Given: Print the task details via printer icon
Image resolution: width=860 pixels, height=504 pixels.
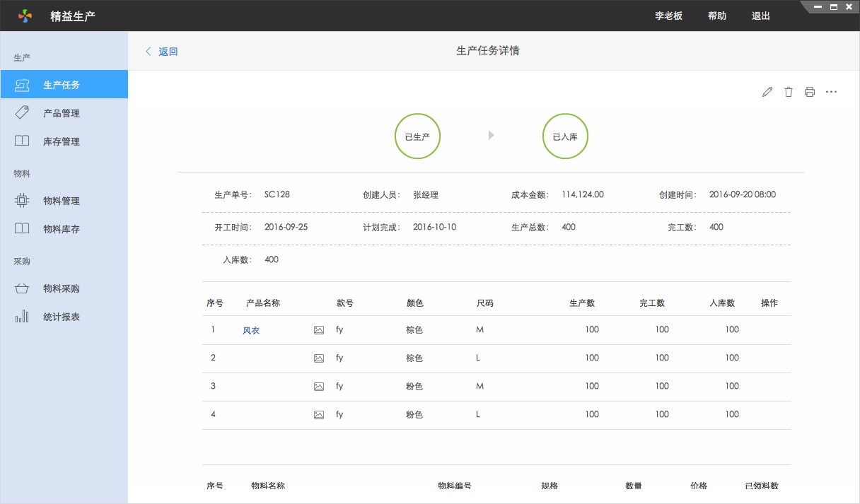Looking at the screenshot, I should [810, 91].
